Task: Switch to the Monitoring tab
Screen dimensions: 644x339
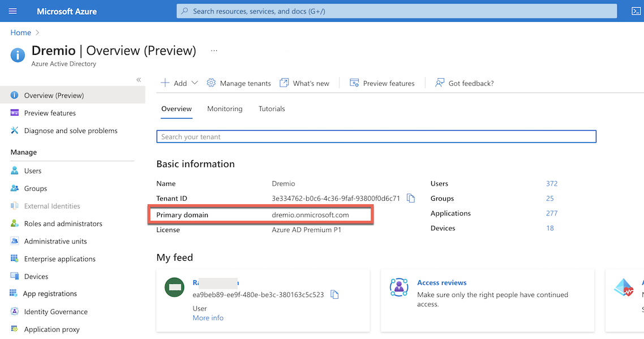Action: [x=225, y=109]
